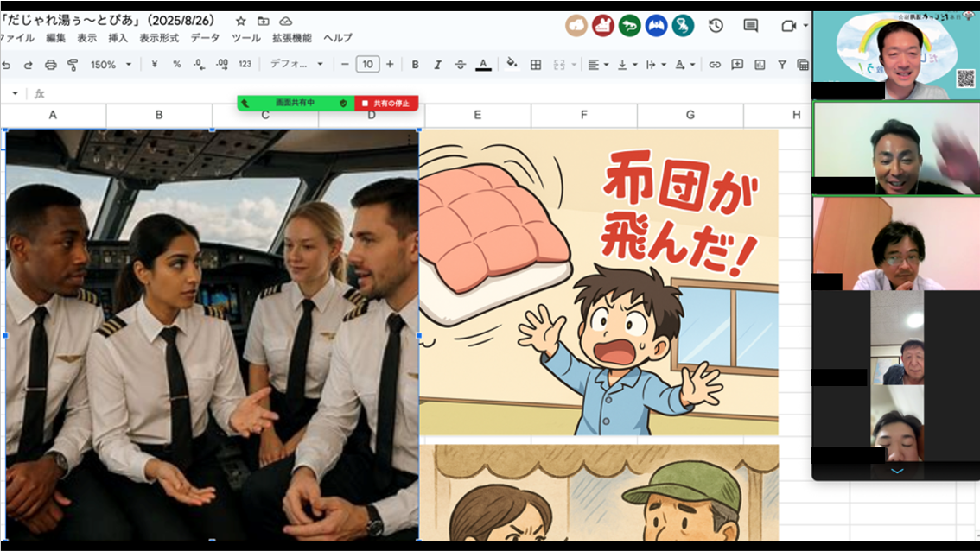980x551 pixels.
Task: Open version history clock icon
Action: pos(716,26)
